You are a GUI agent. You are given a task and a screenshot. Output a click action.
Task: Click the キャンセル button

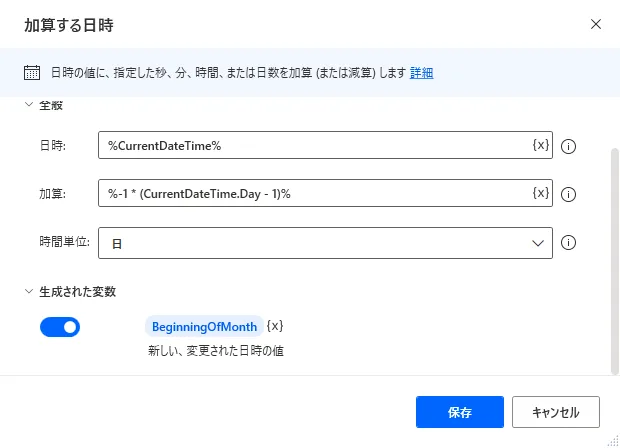pyautogui.click(x=555, y=411)
